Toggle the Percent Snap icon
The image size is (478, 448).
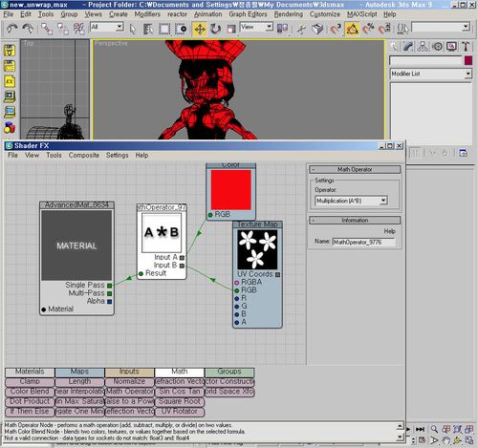tap(368, 29)
